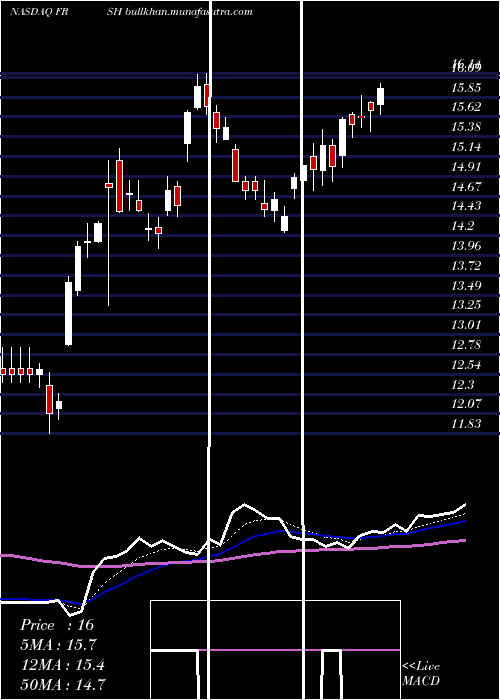Click the 13.49 price axis label
The image size is (500, 700).
tap(466, 286)
